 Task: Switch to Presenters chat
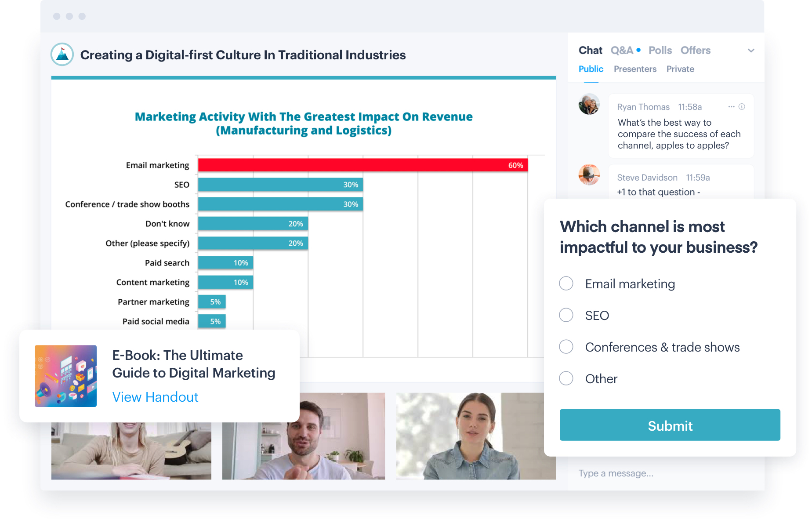click(635, 69)
